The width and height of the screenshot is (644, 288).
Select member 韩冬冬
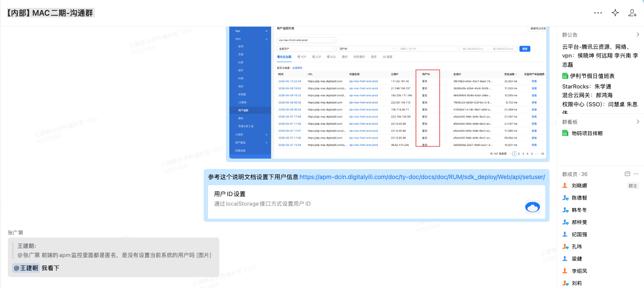pos(579,210)
